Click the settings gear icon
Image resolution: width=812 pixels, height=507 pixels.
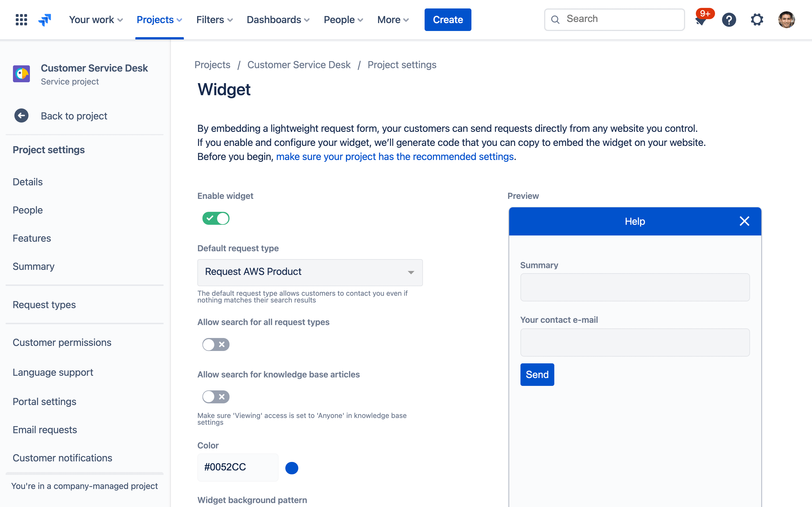[x=757, y=19]
